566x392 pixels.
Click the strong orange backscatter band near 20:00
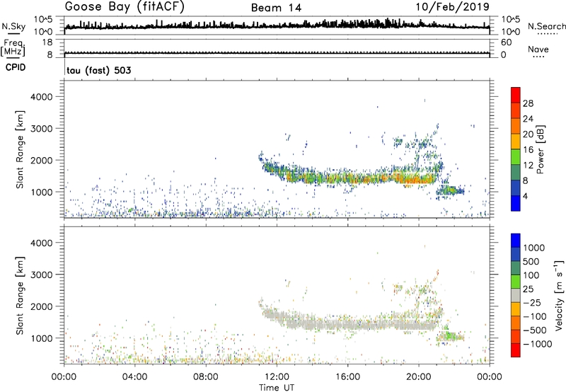415,180
